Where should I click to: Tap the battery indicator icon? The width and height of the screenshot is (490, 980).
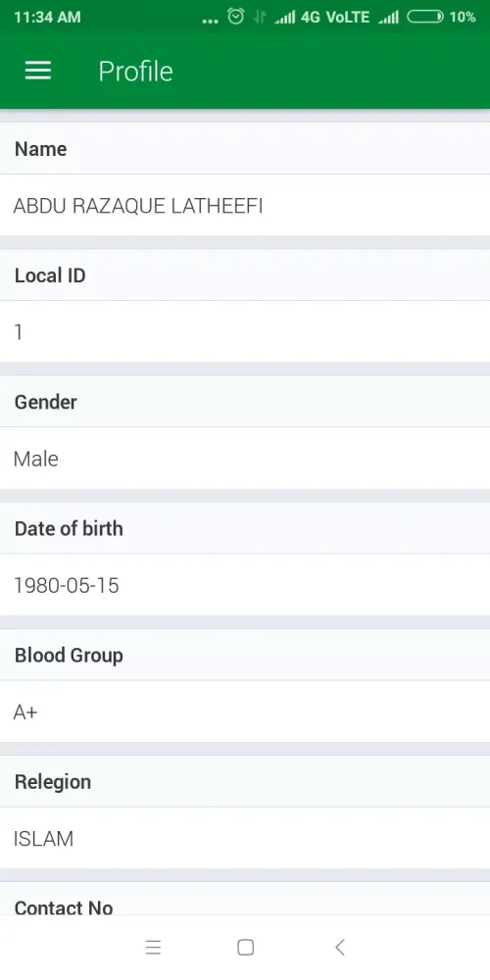tap(425, 17)
